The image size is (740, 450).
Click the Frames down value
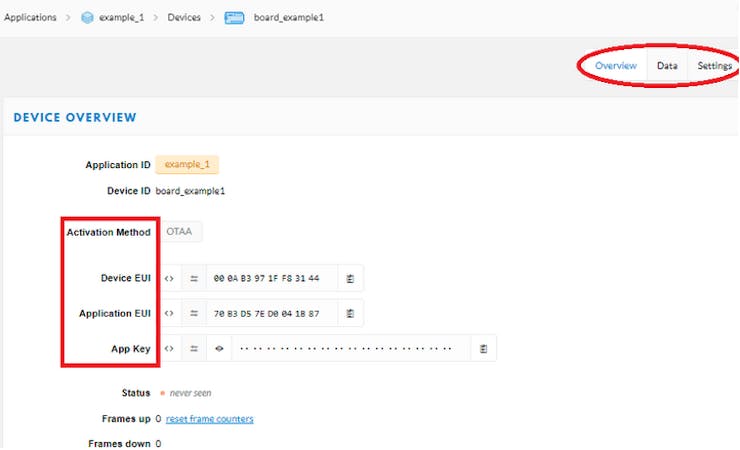pos(158,444)
